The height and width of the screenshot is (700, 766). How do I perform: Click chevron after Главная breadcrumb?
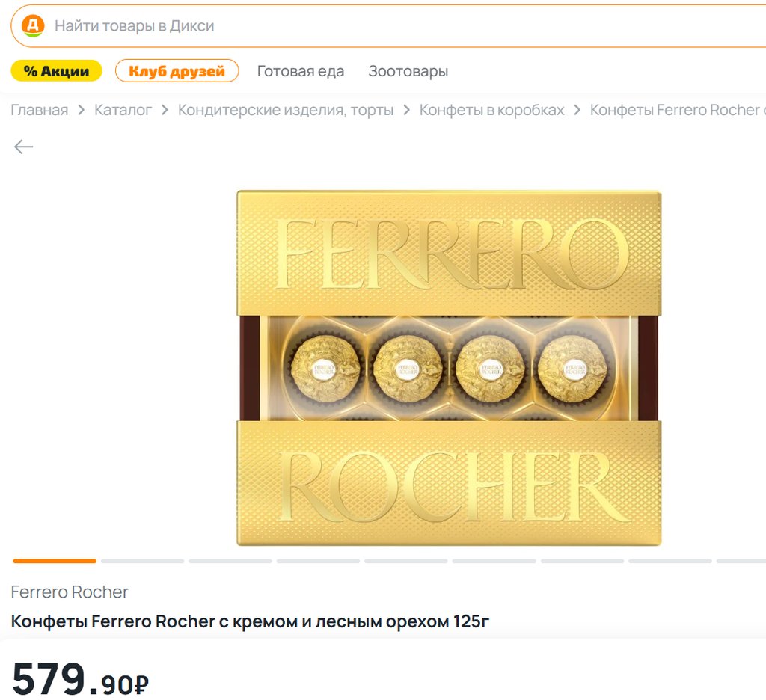(81, 110)
